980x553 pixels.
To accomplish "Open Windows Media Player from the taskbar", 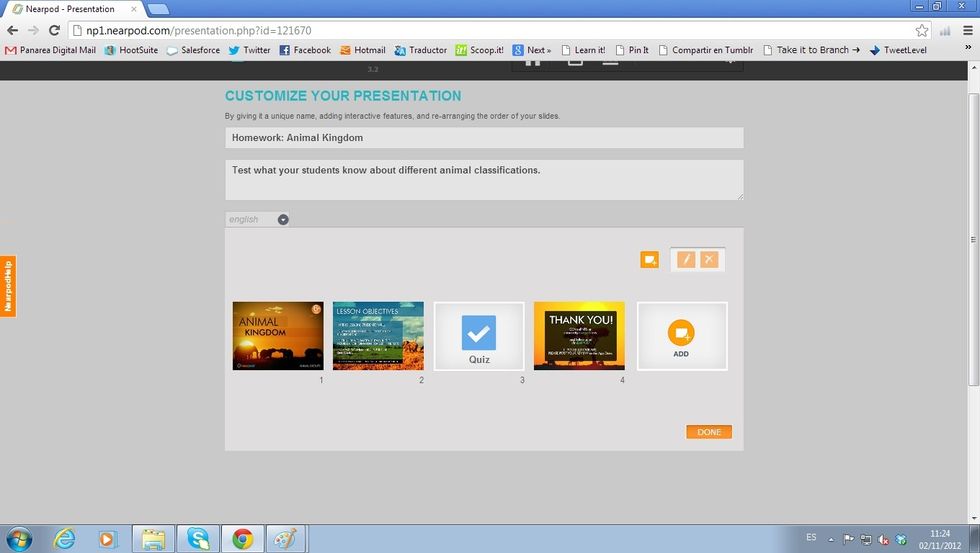I will 107,539.
